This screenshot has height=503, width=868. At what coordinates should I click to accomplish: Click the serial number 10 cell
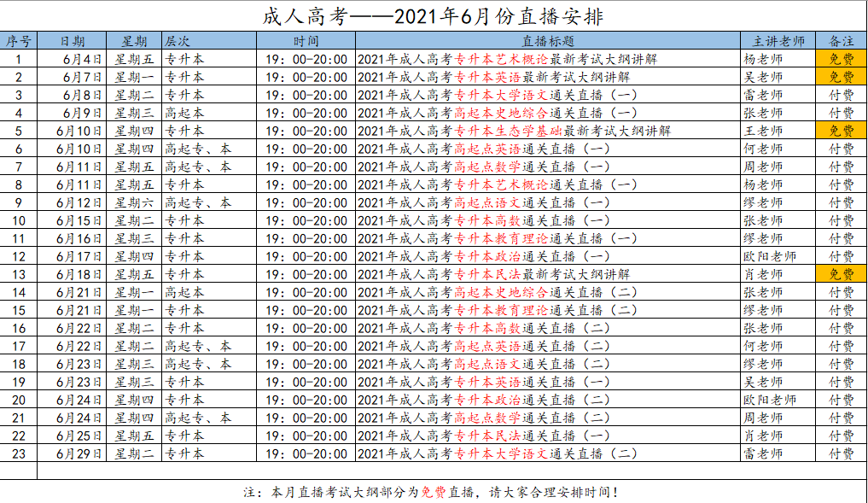click(x=19, y=222)
